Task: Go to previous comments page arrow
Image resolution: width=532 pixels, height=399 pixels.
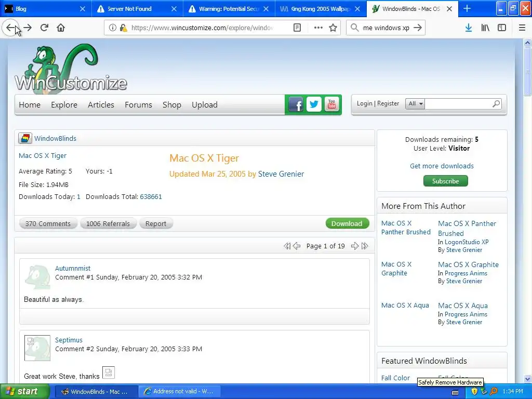Action: pos(297,246)
